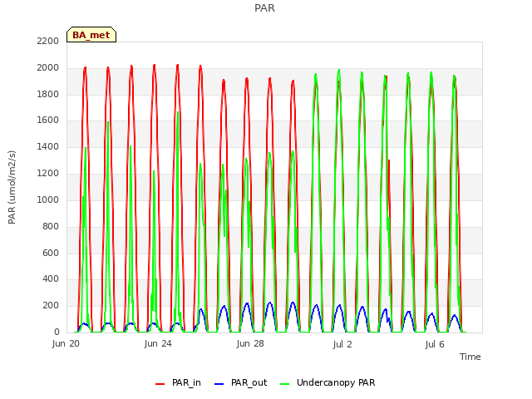Screen dimensions: 532x399
Task: Click the 200 y-axis tick label
Action: (x=51, y=306)
